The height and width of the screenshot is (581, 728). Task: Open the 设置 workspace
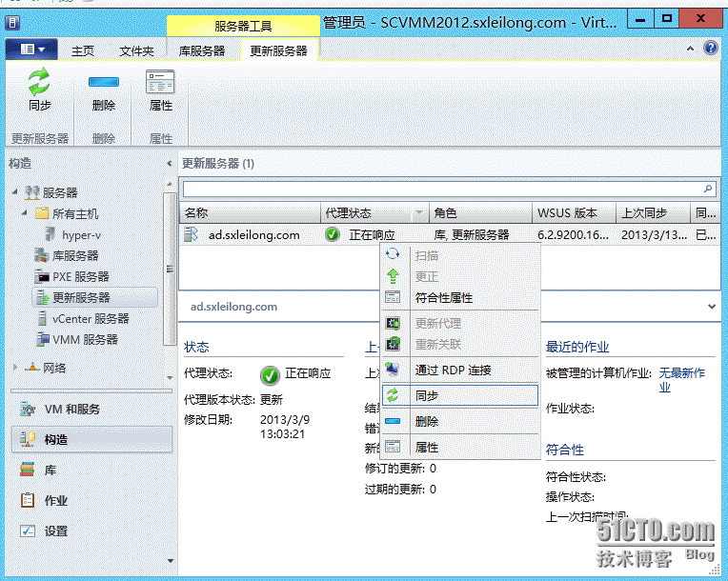[91, 531]
